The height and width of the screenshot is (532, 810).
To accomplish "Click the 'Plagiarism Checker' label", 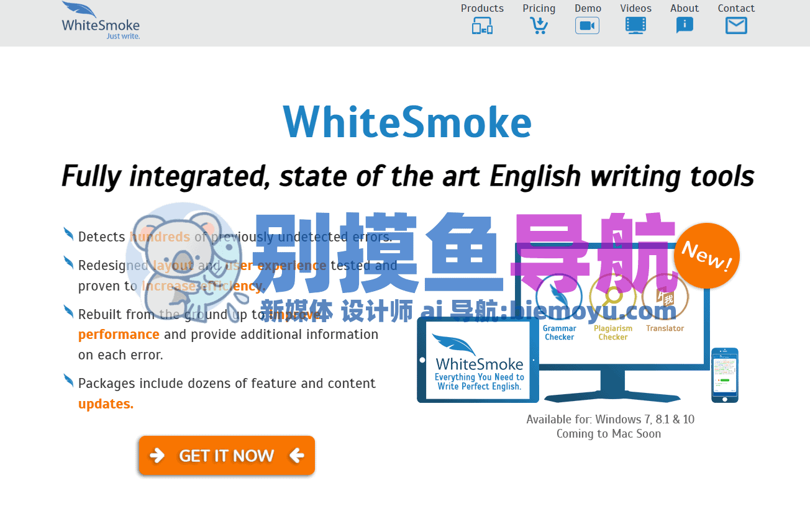I will [x=613, y=333].
